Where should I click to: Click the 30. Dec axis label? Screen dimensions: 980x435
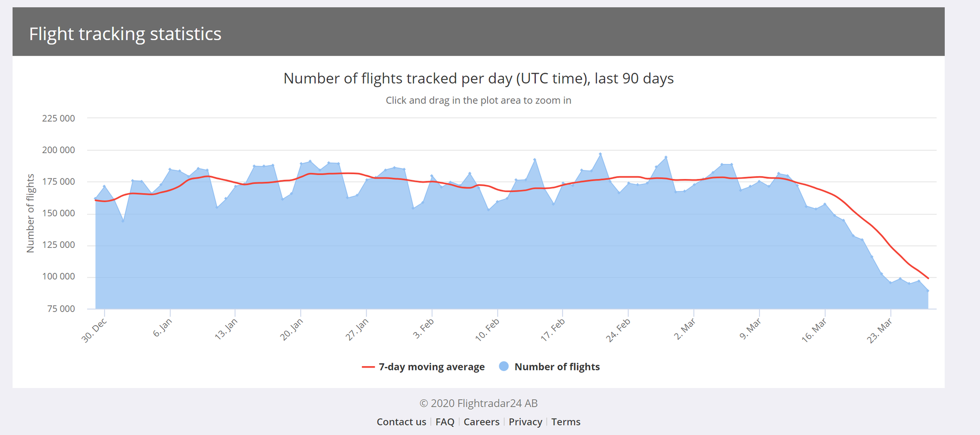tap(94, 330)
